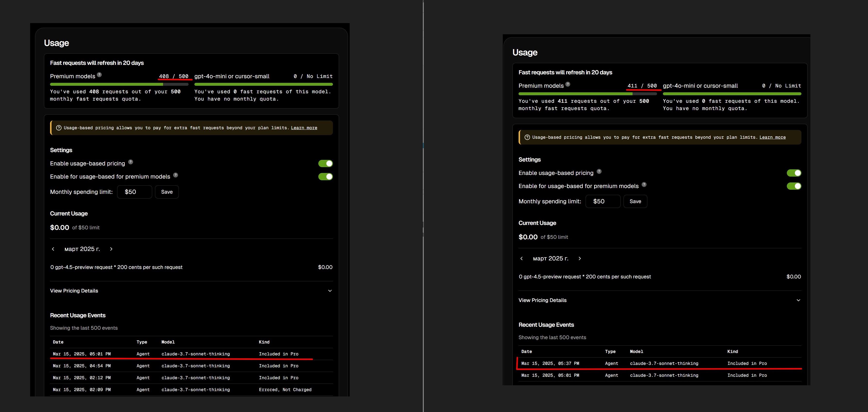Click help icon after 'usage-based for premium models' in the left screenshot
Viewport: 868px width, 412px height.
coord(175,175)
